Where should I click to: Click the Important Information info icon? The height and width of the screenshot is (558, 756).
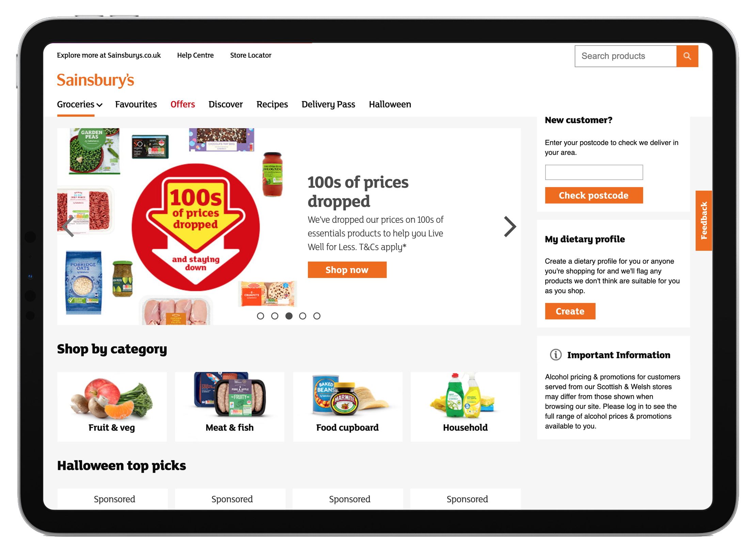[x=555, y=355]
